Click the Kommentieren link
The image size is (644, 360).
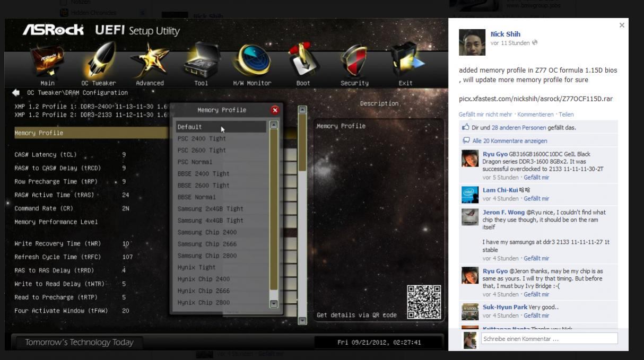coord(535,114)
